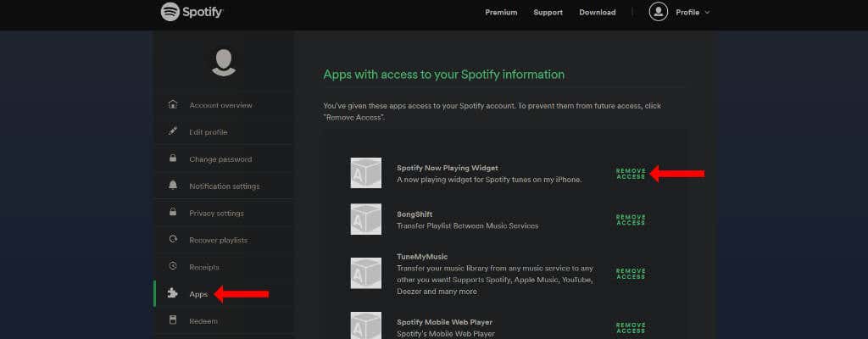Image resolution: width=868 pixels, height=339 pixels.
Task: Remove access for Spotify Mobile Web Player
Action: point(631,327)
